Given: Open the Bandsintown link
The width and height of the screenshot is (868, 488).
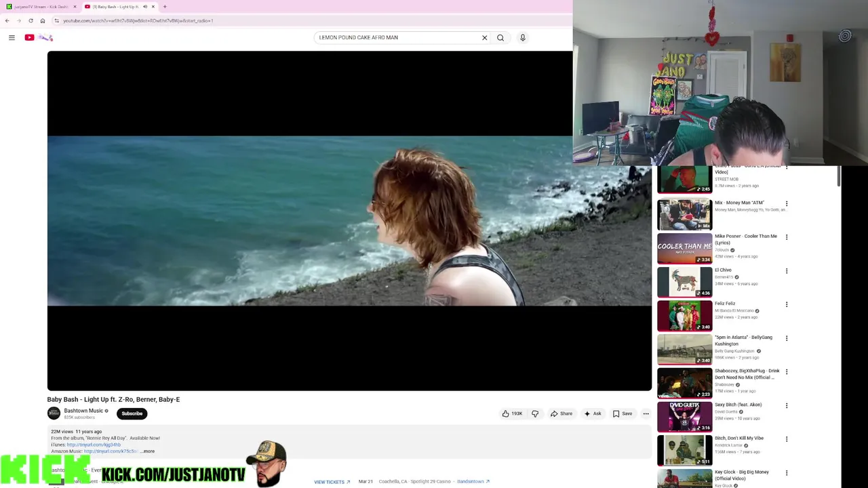Looking at the screenshot, I should tap(473, 481).
